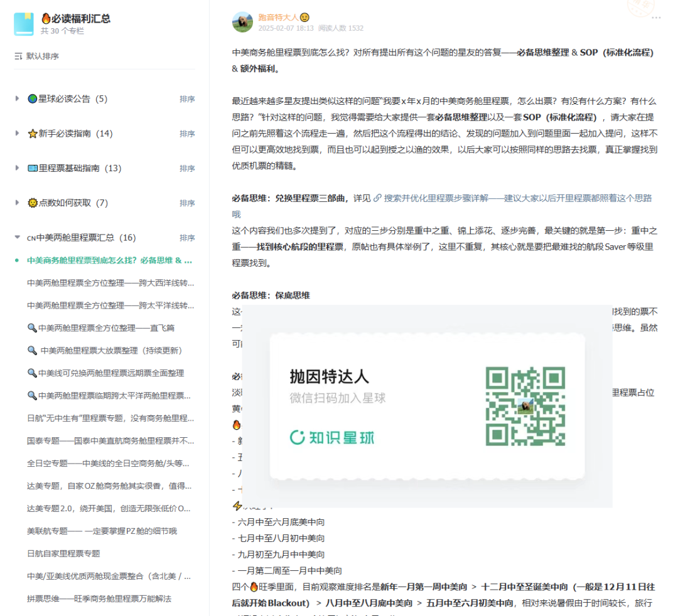Open the three-dot more menu of the post

click(656, 18)
